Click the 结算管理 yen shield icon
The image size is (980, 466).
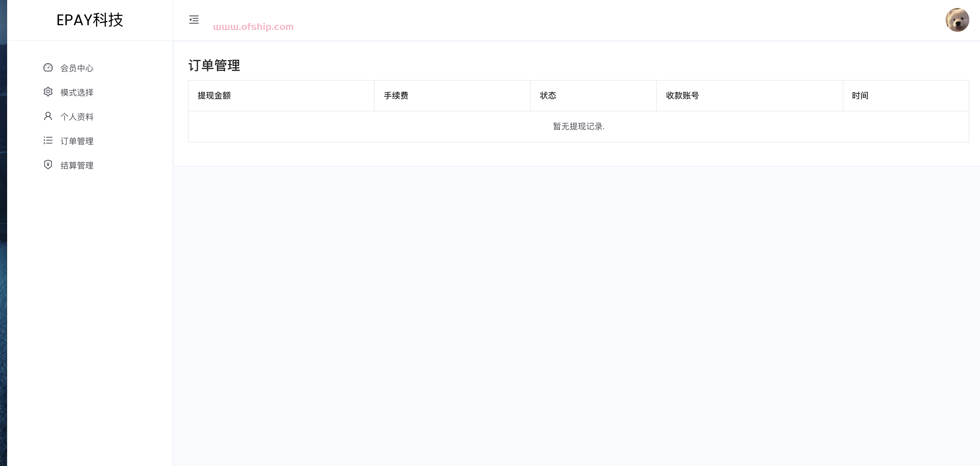pos(48,165)
